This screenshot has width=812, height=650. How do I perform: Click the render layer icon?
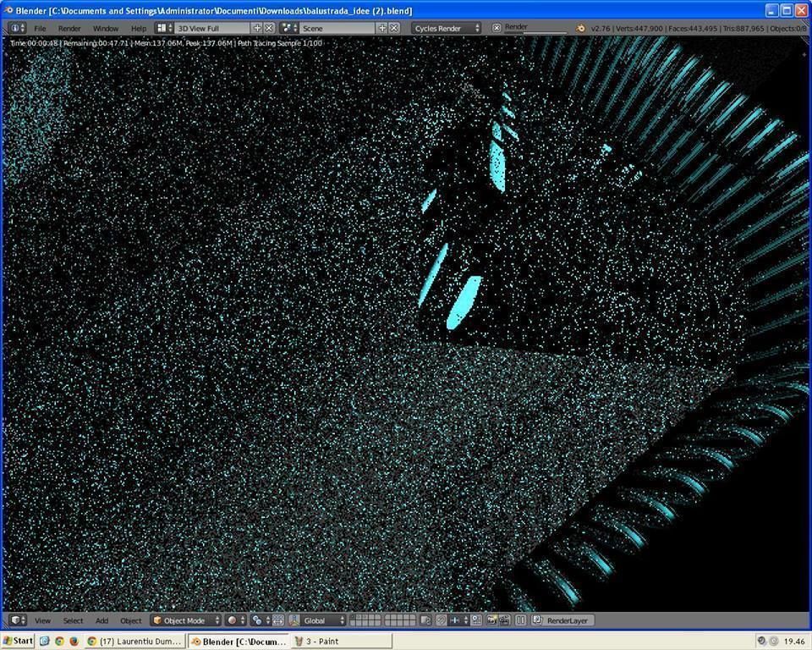point(538,620)
